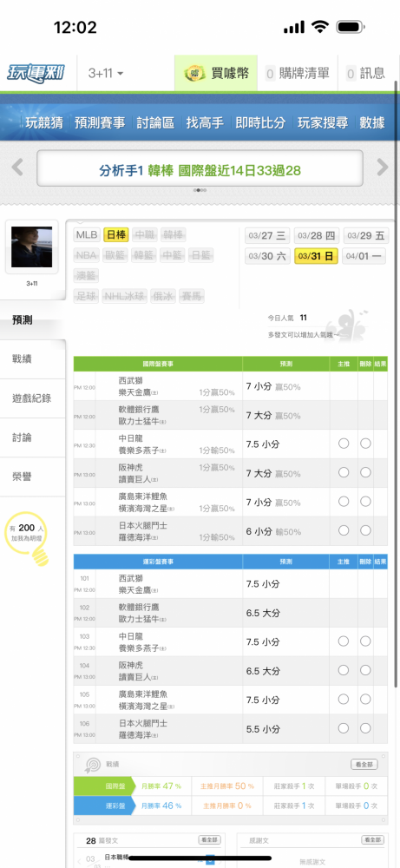
Task: Open the 數據 menu
Action: coord(372,122)
